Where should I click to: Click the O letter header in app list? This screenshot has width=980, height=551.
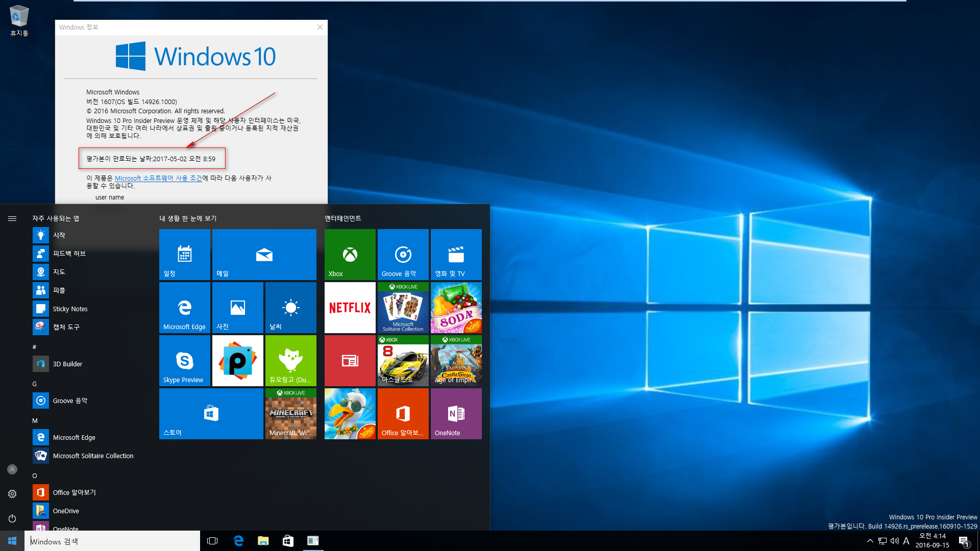tap(35, 475)
